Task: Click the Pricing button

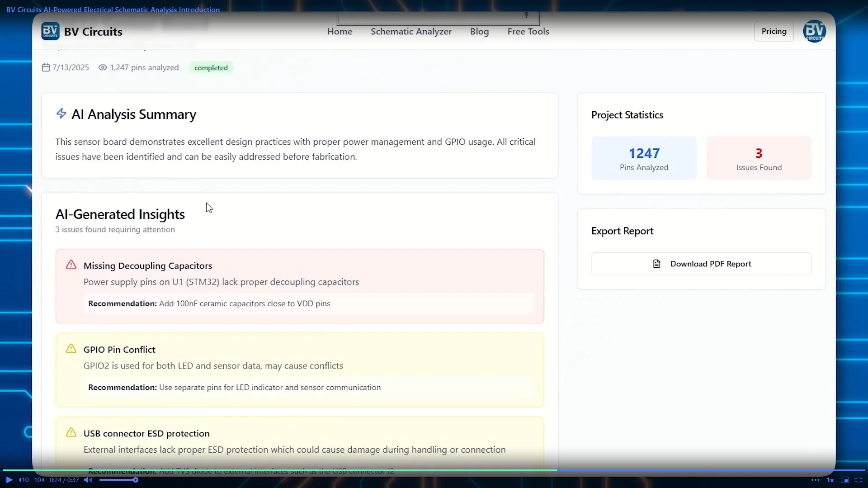Action: tap(774, 31)
